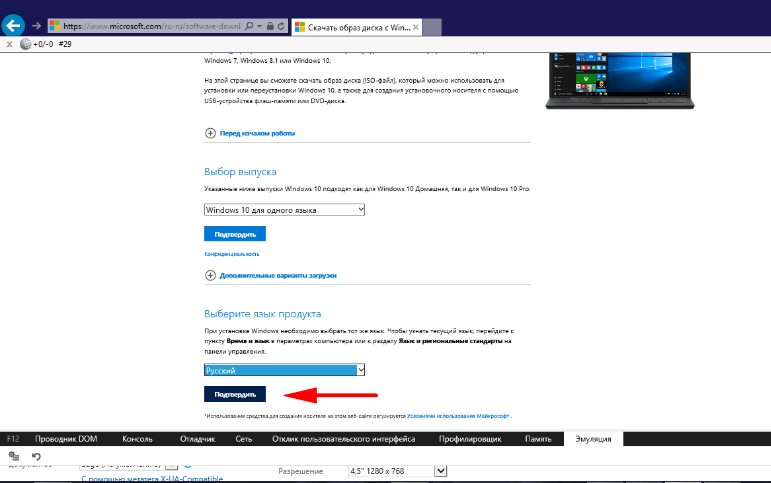771x483 pixels.
Task: Click the globe rating icon next to +0/-0
Action: [26, 44]
